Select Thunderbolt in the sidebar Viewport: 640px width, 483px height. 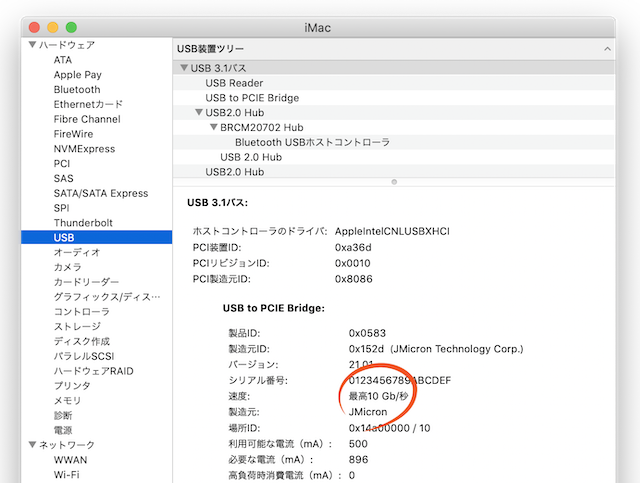click(83, 223)
